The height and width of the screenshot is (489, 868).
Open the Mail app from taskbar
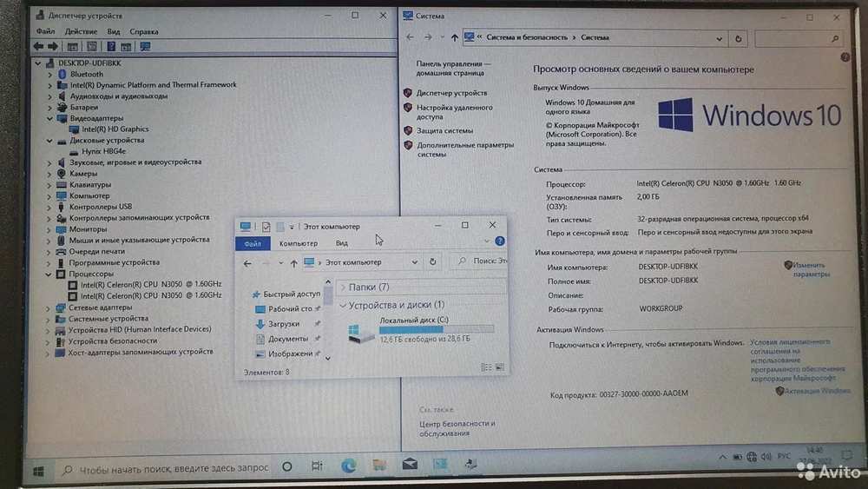410,464
